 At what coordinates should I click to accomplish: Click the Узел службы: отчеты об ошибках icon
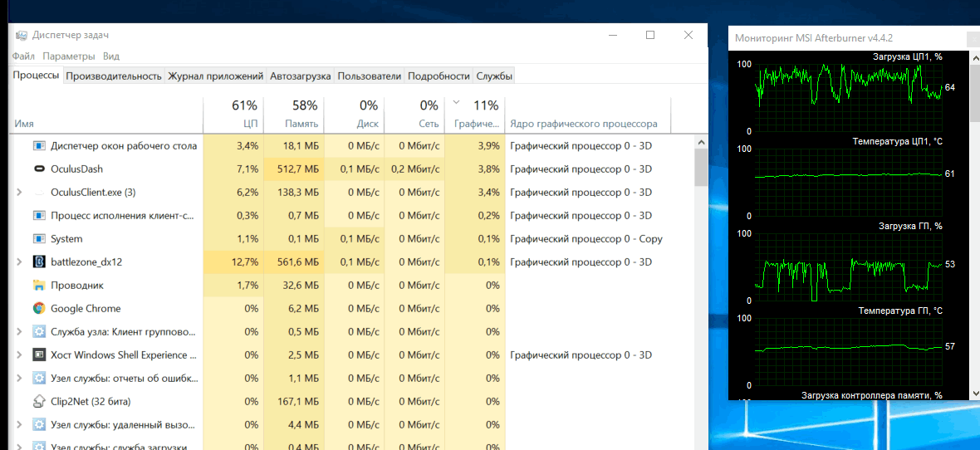point(39,378)
